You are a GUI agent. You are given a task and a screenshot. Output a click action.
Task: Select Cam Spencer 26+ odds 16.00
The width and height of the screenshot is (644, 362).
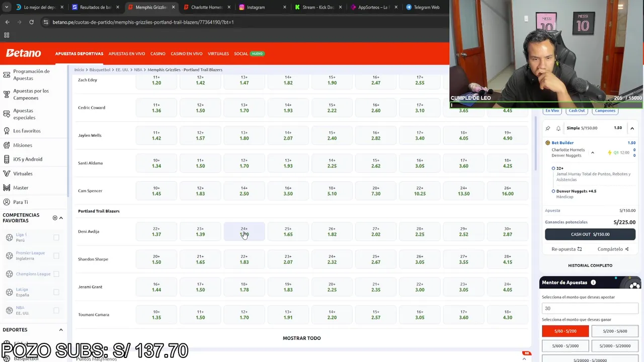[x=508, y=191]
